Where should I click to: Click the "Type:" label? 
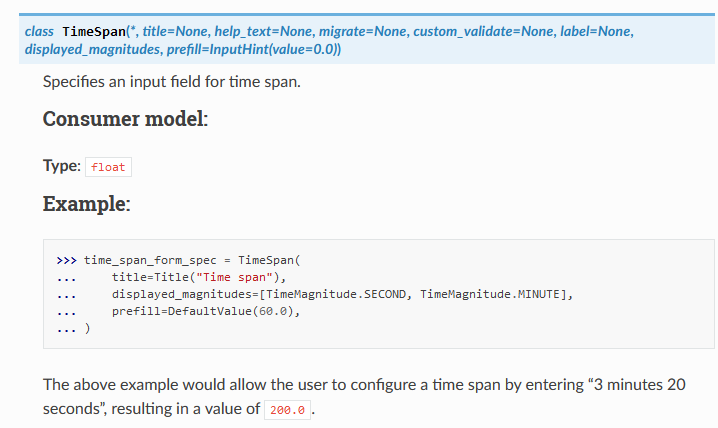click(x=62, y=166)
